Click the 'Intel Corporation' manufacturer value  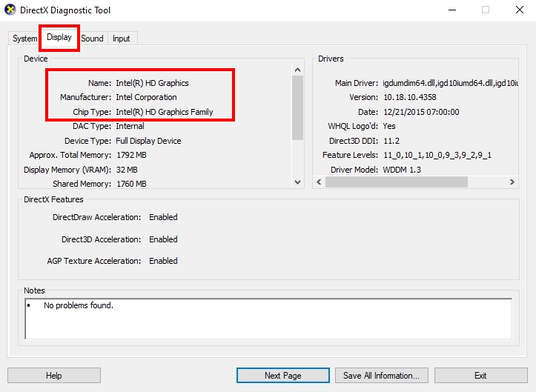tap(146, 97)
